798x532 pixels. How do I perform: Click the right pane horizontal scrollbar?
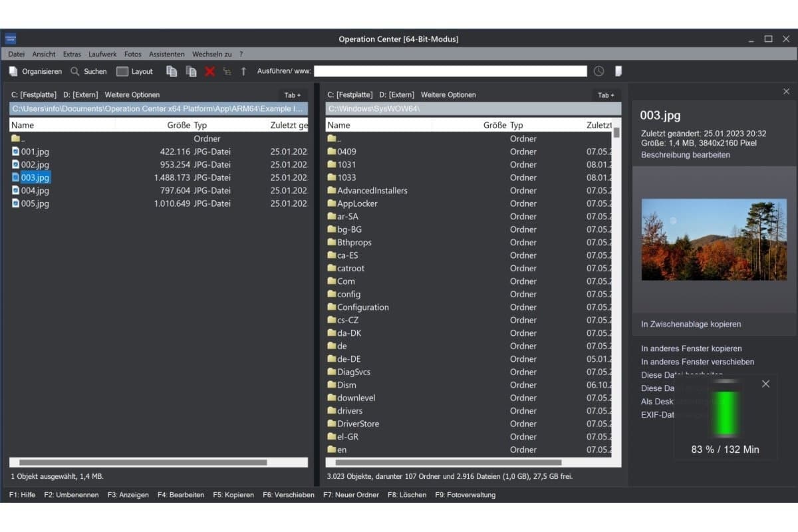pyautogui.click(x=448, y=462)
